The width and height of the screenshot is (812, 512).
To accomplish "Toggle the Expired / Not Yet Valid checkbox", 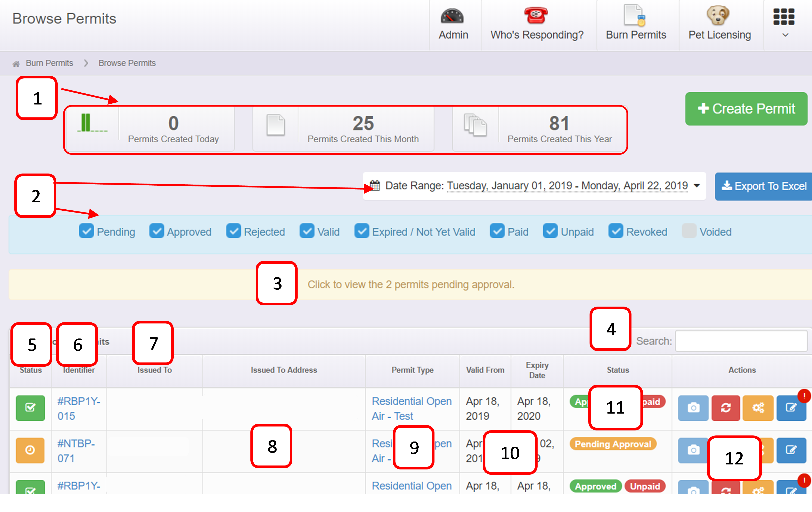I will pos(361,231).
